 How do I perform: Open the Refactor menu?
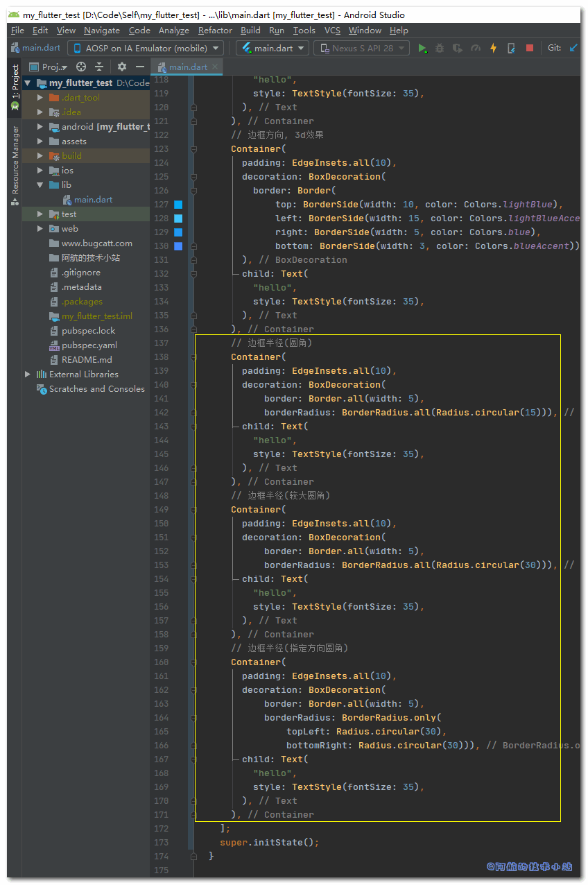[x=215, y=31]
